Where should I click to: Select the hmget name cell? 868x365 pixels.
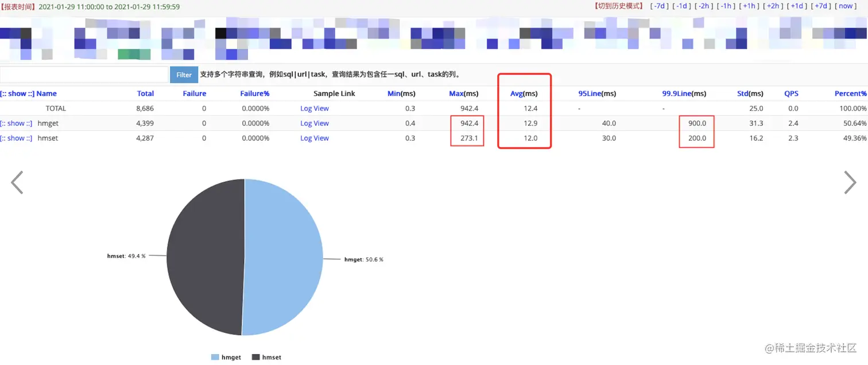click(48, 123)
